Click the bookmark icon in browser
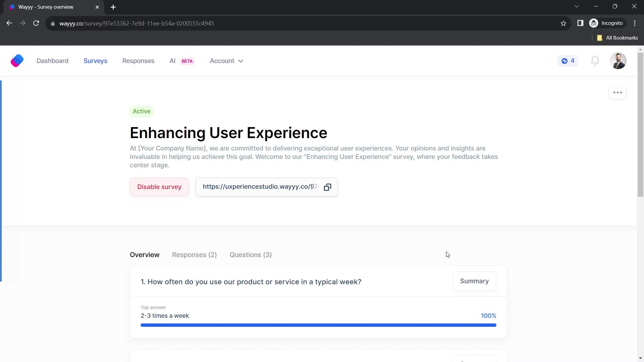The height and width of the screenshot is (362, 644). point(563,23)
